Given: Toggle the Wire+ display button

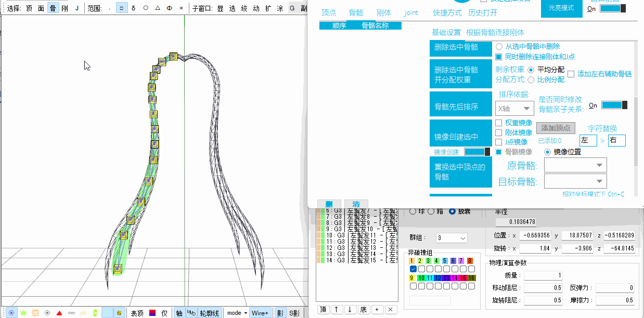Looking at the screenshot, I should 260,313.
